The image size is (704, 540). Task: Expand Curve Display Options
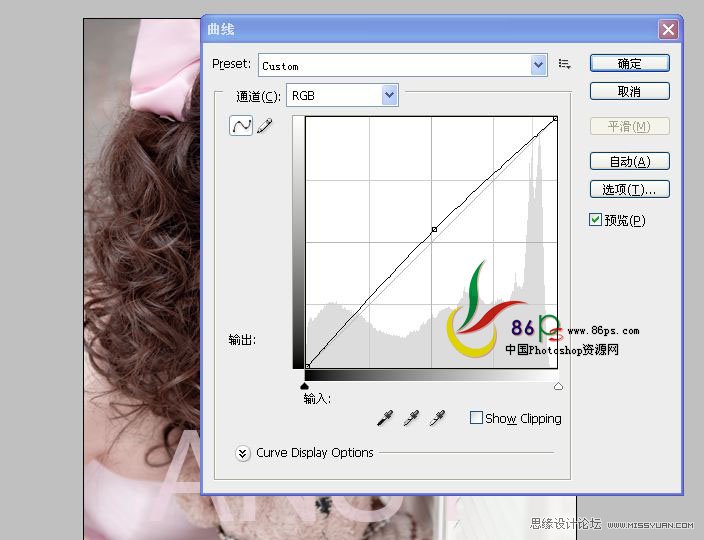242,453
